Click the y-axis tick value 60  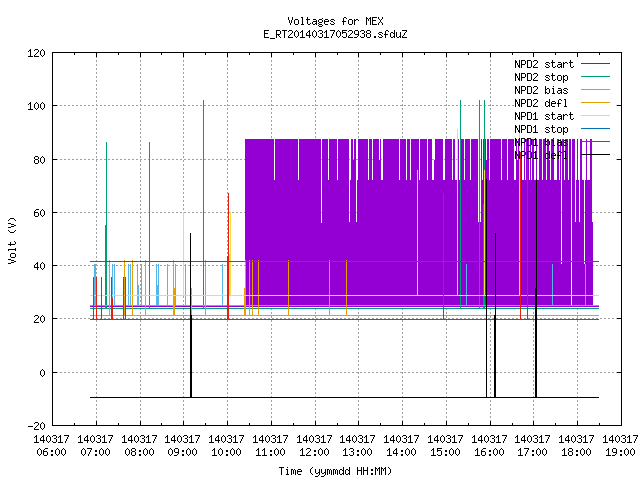(39, 213)
